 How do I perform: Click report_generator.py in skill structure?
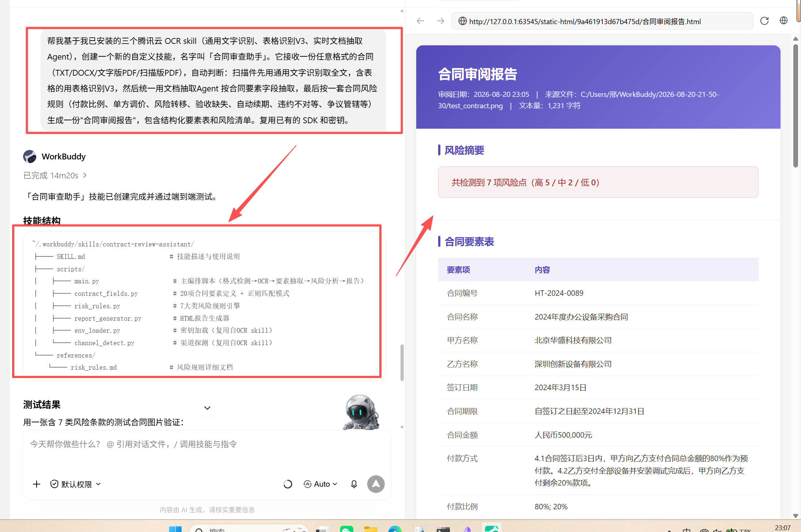point(108,318)
